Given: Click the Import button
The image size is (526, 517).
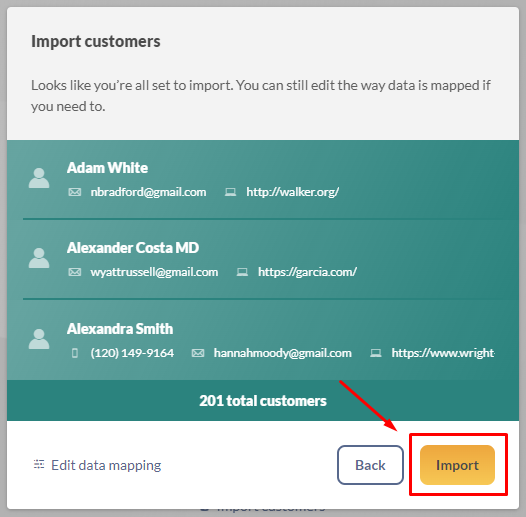Looking at the screenshot, I should click(457, 465).
